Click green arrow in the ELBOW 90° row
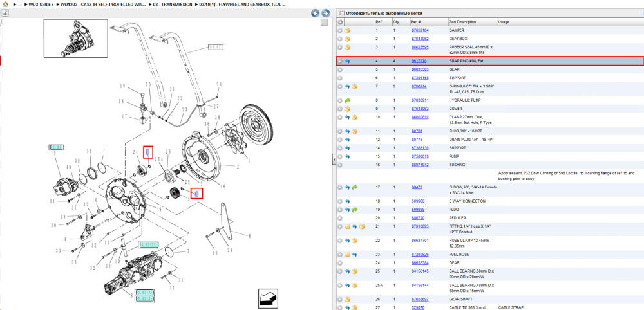 click(x=354, y=187)
